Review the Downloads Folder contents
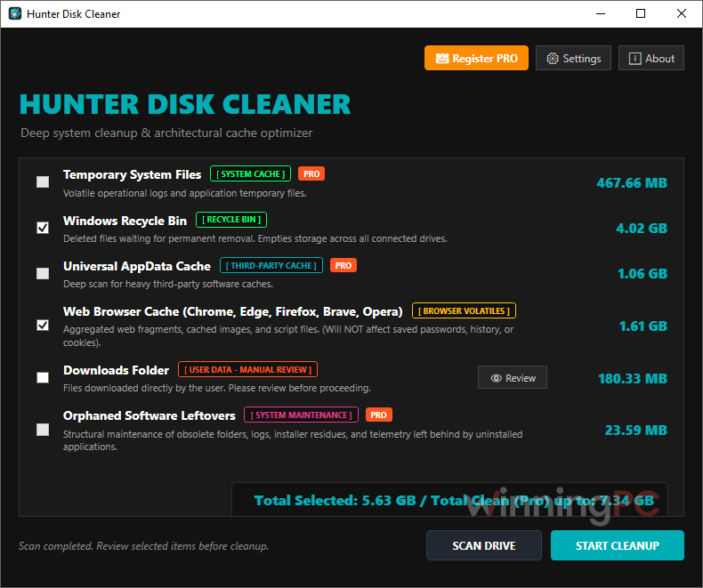The height and width of the screenshot is (588, 703). [512, 377]
